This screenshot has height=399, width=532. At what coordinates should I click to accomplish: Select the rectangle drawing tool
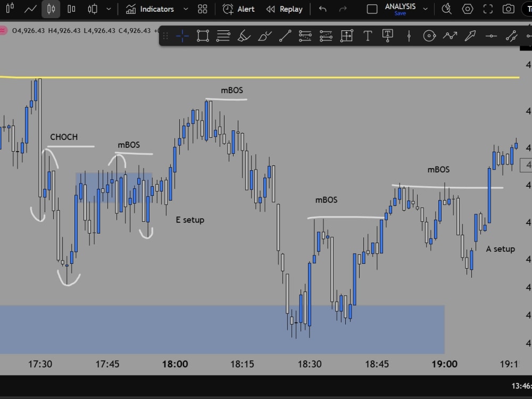203,36
